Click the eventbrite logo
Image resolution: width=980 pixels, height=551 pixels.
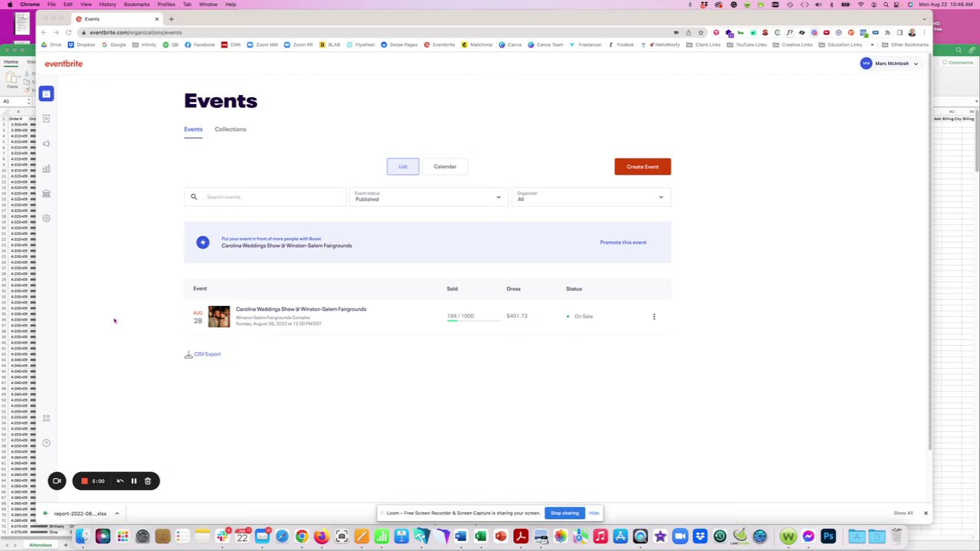pyautogui.click(x=64, y=64)
